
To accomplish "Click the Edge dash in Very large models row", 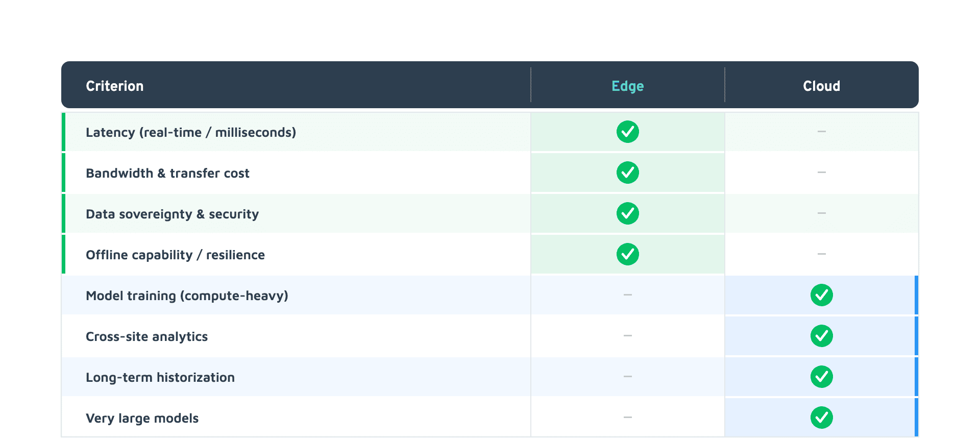I will click(628, 418).
